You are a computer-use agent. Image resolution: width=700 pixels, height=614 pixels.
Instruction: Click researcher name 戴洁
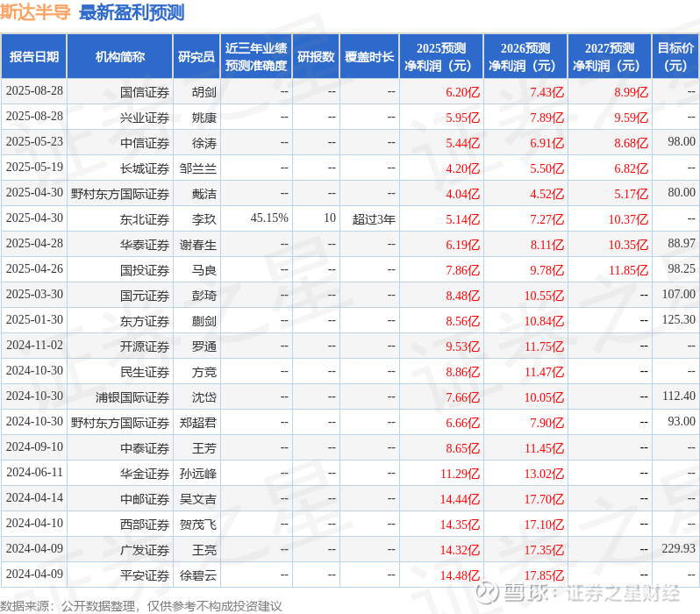click(x=204, y=194)
